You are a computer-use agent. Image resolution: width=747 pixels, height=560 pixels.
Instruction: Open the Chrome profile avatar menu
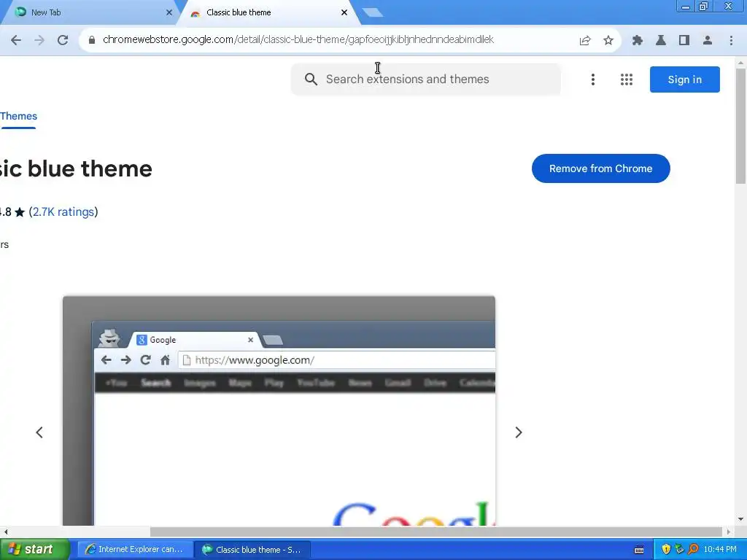pyautogui.click(x=708, y=40)
